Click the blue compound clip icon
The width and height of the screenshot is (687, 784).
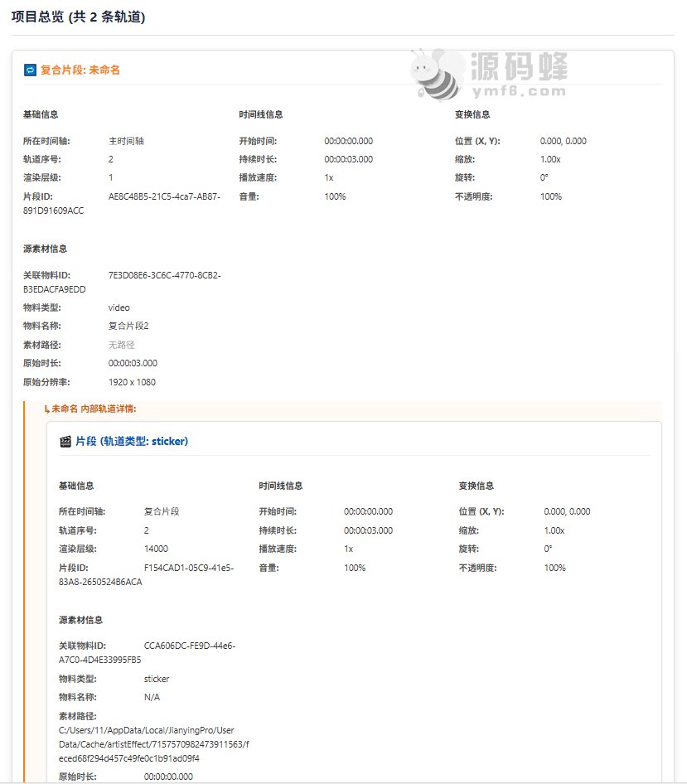[30, 70]
